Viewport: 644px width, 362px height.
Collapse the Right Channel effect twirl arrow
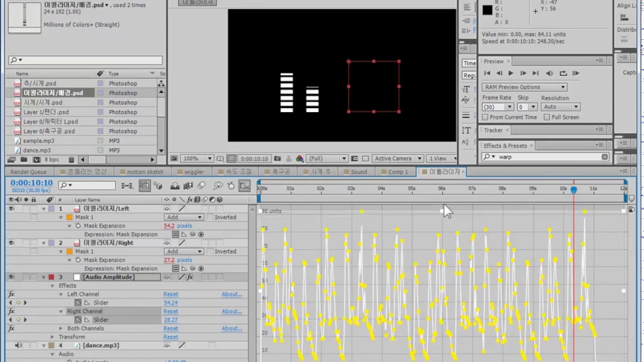[x=61, y=311]
